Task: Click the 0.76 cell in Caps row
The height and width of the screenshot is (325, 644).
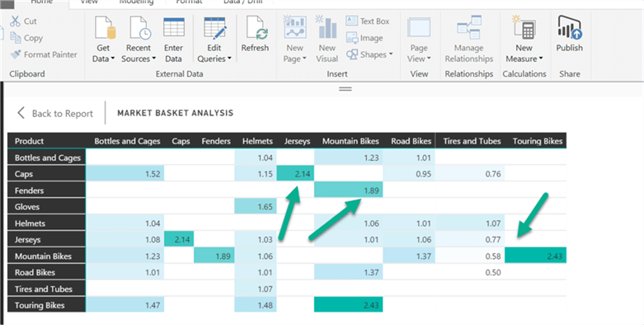Action: [x=470, y=174]
